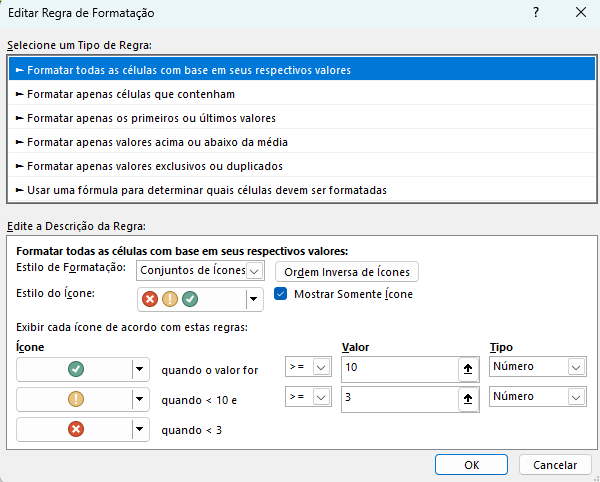Viewport: 600px width, 482px height.
Task: Click Ordem Inversa de Ícones button
Action: coord(346,271)
